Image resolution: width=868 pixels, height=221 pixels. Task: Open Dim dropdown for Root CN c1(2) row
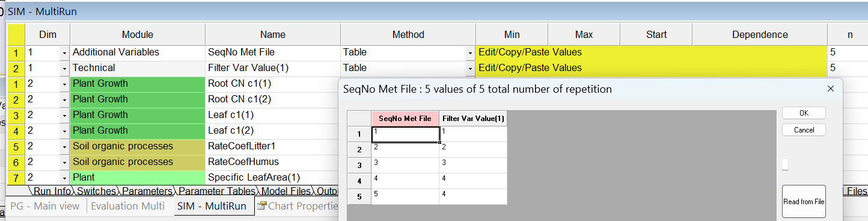pyautogui.click(x=64, y=100)
